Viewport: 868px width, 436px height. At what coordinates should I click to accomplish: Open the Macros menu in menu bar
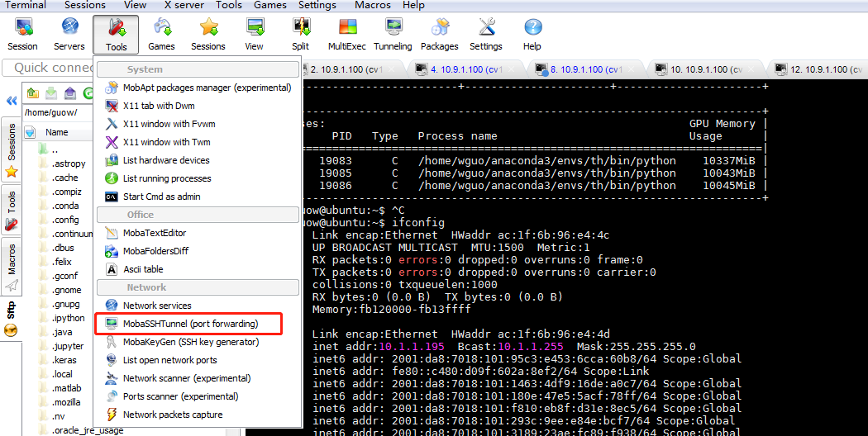pos(372,5)
